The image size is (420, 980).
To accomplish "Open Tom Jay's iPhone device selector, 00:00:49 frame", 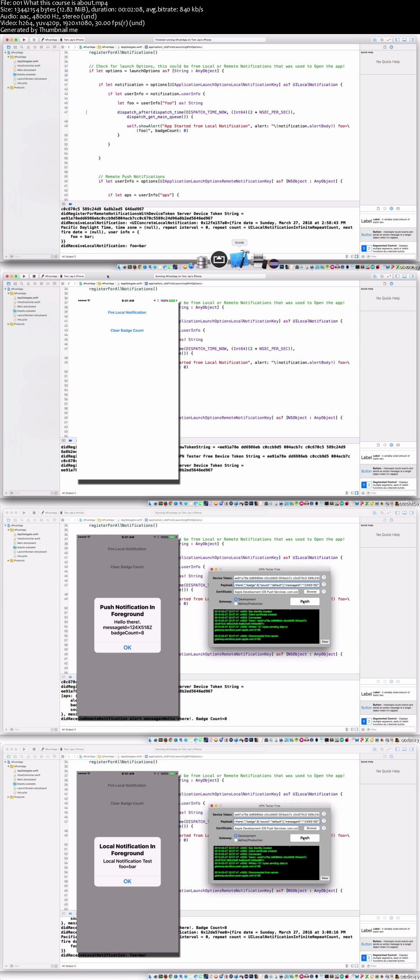I will pos(73,40).
